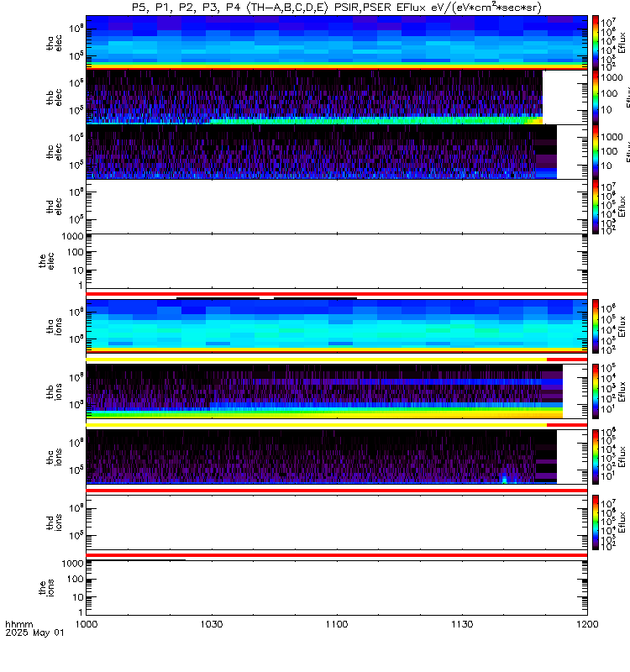Click the '1130' time axis tick label
This screenshot has width=630, height=672.
click(462, 624)
